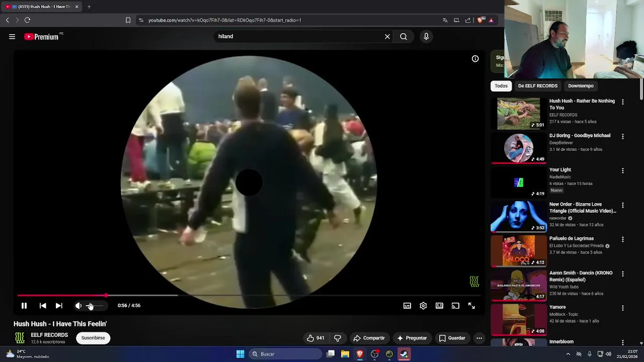Run search with the magnifier button
The height and width of the screenshot is (362, 644).
pos(404,36)
